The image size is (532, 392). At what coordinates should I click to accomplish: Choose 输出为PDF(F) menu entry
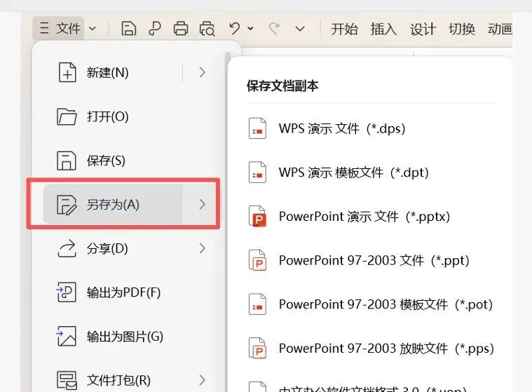(x=131, y=292)
